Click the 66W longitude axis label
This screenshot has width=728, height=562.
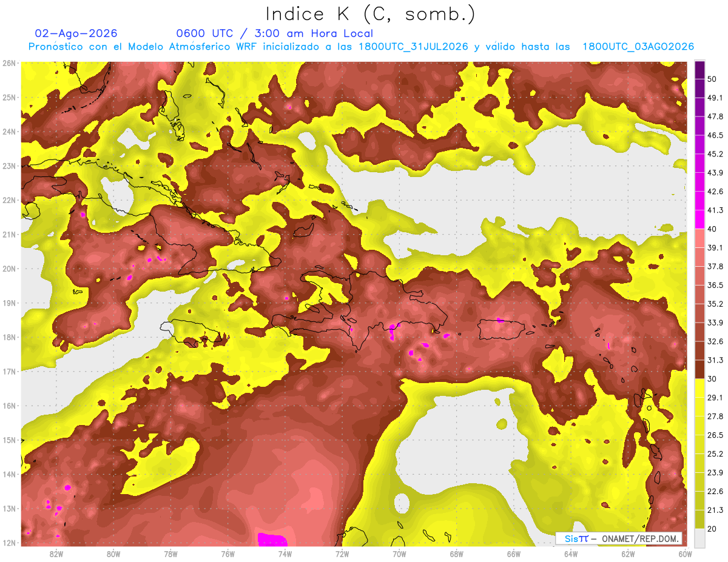coord(513,554)
